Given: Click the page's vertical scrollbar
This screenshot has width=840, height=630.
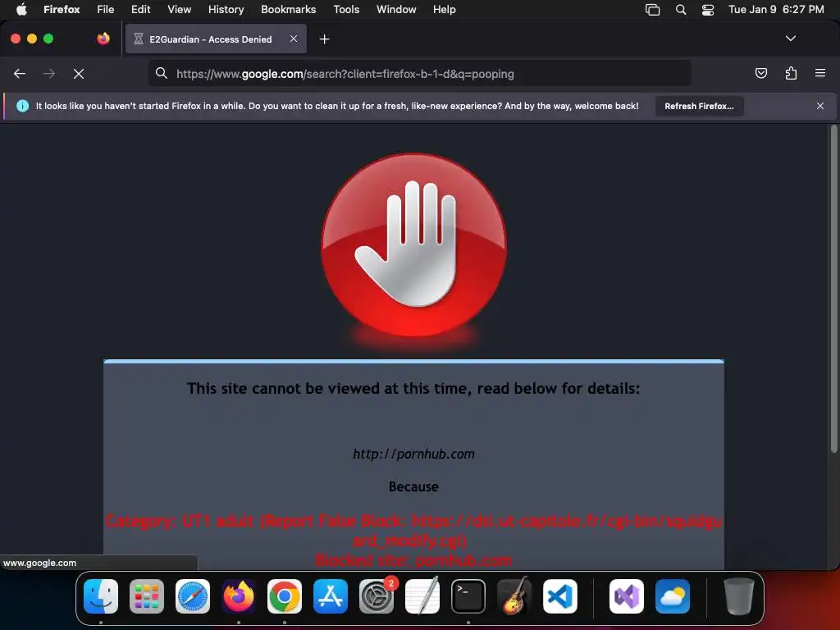Looking at the screenshot, I should [833, 290].
